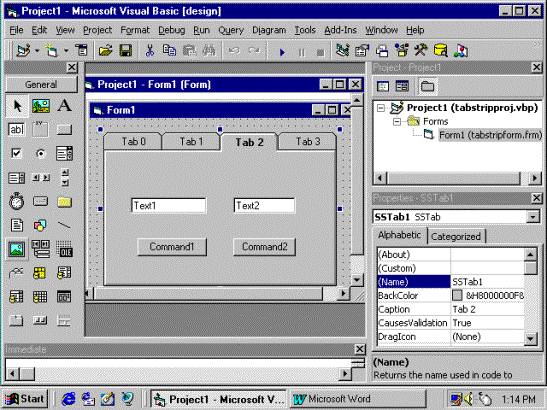547x410 pixels.
Task: Select the Pointer tool in toolbox
Action: tap(17, 106)
